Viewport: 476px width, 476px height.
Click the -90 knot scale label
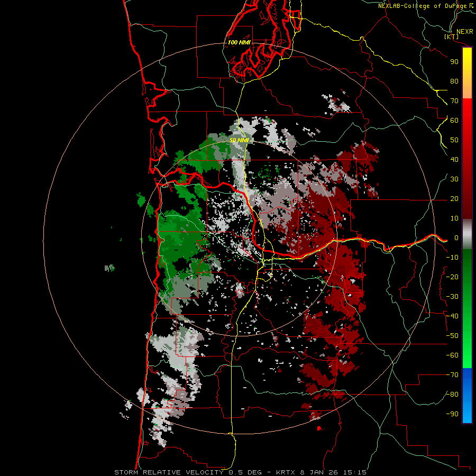click(x=452, y=414)
